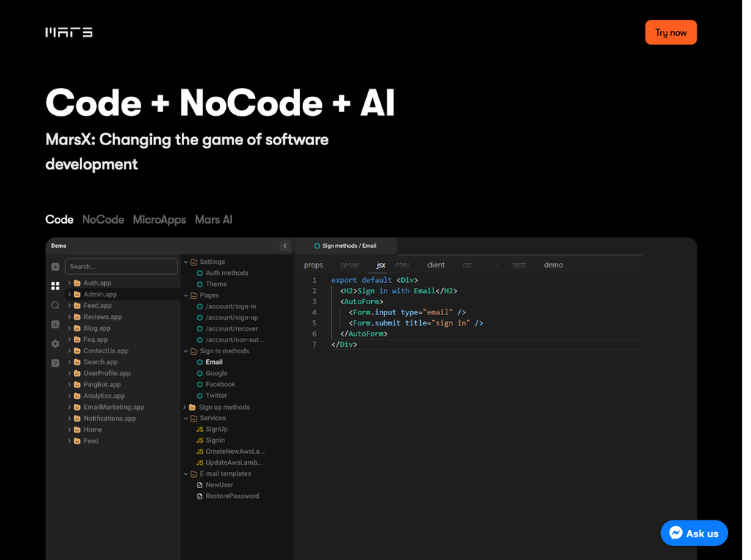Viewport: 751px width, 560px height.
Task: Click the Theme item circle icon
Action: tap(199, 284)
